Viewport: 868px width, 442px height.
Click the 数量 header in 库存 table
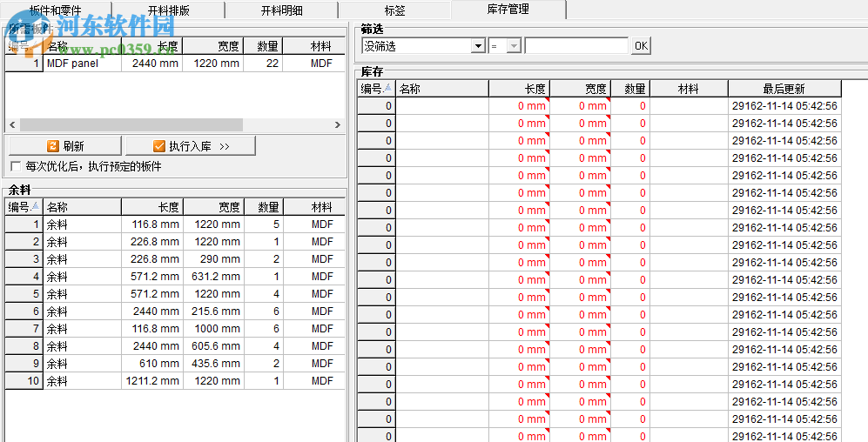click(630, 89)
